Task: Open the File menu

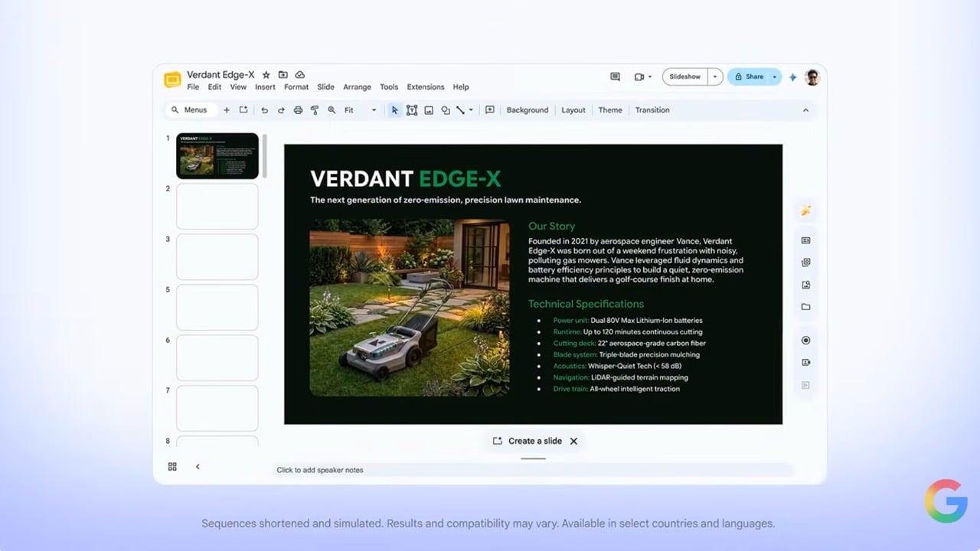Action: 193,87
